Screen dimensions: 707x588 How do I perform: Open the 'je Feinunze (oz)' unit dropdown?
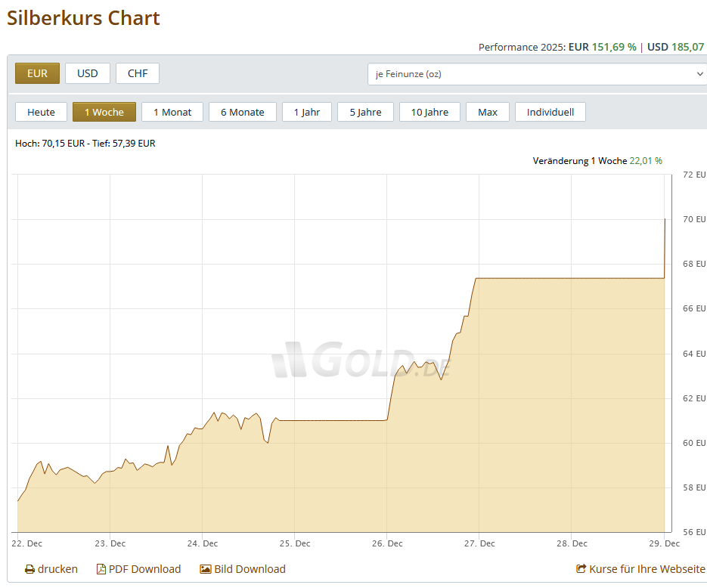(537, 74)
